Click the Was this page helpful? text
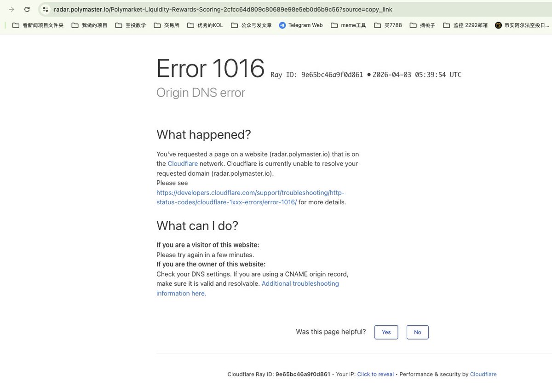This screenshot has height=392, width=552. point(331,332)
